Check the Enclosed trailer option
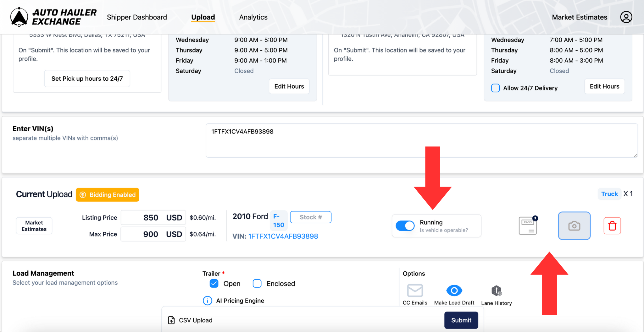This screenshot has width=644, height=332. click(x=257, y=283)
